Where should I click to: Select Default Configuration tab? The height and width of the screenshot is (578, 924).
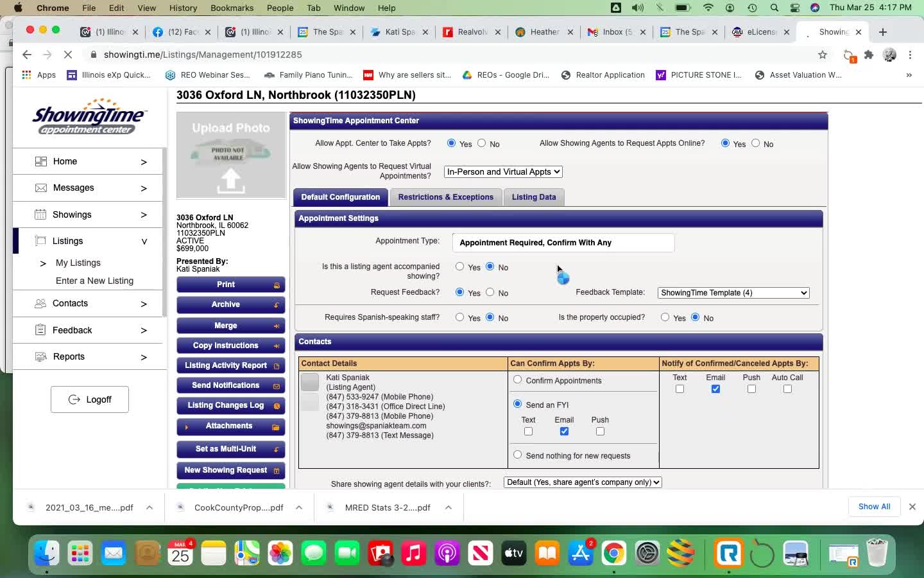pos(340,197)
